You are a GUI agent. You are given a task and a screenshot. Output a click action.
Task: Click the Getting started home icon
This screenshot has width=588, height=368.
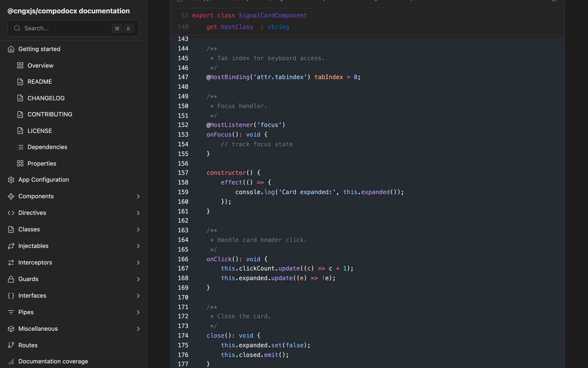(11, 49)
